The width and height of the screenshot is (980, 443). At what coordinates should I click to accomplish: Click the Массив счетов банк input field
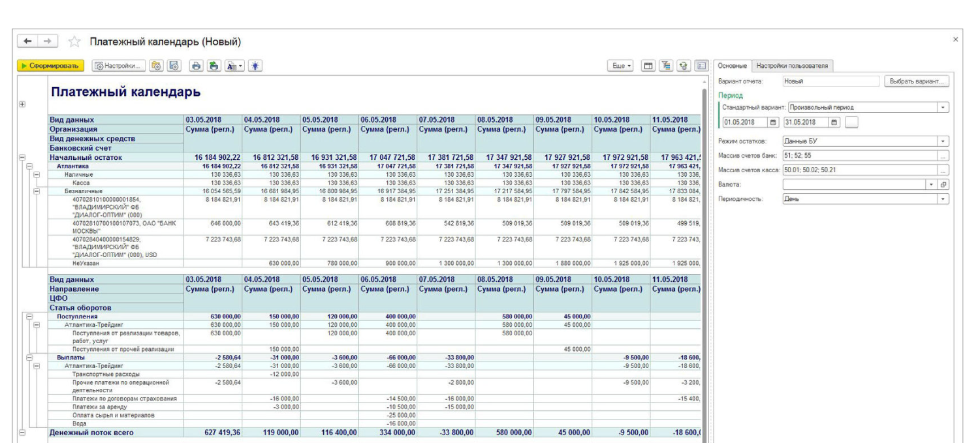[x=859, y=155]
